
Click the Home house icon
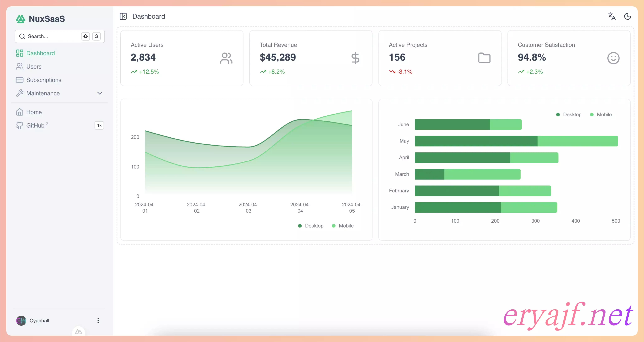click(x=20, y=112)
